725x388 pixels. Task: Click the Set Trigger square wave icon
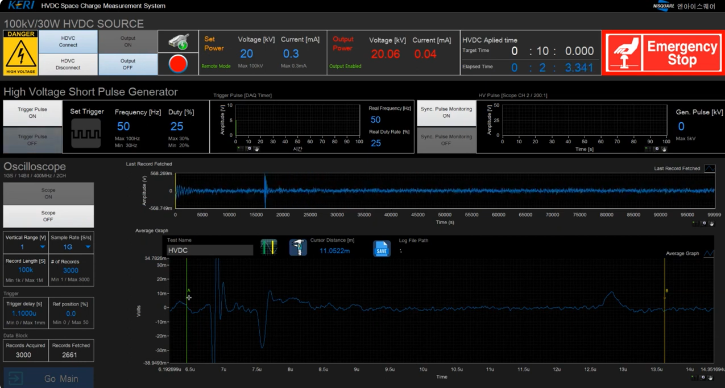pyautogui.click(x=86, y=134)
